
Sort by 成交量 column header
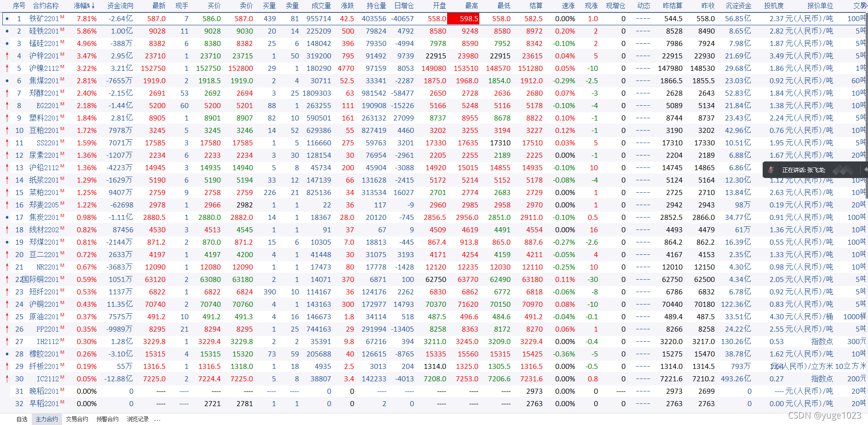[321, 6]
